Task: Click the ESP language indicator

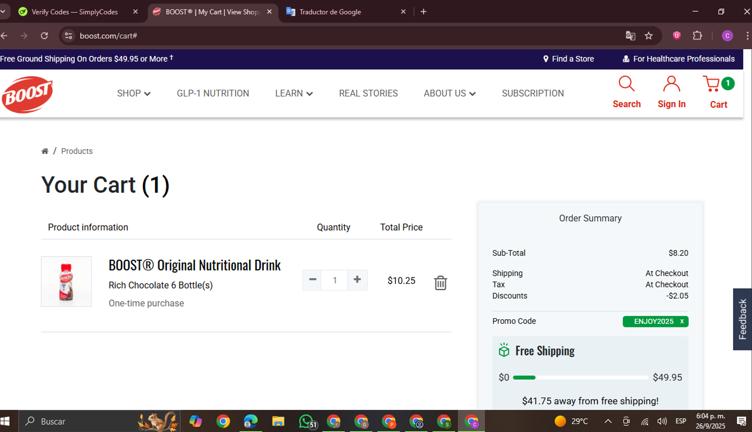Action: coord(681,421)
